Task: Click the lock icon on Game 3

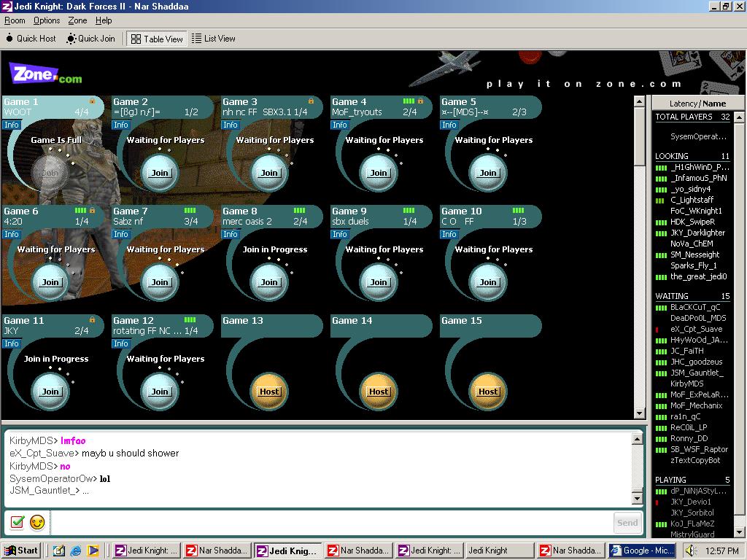Action: [311, 101]
